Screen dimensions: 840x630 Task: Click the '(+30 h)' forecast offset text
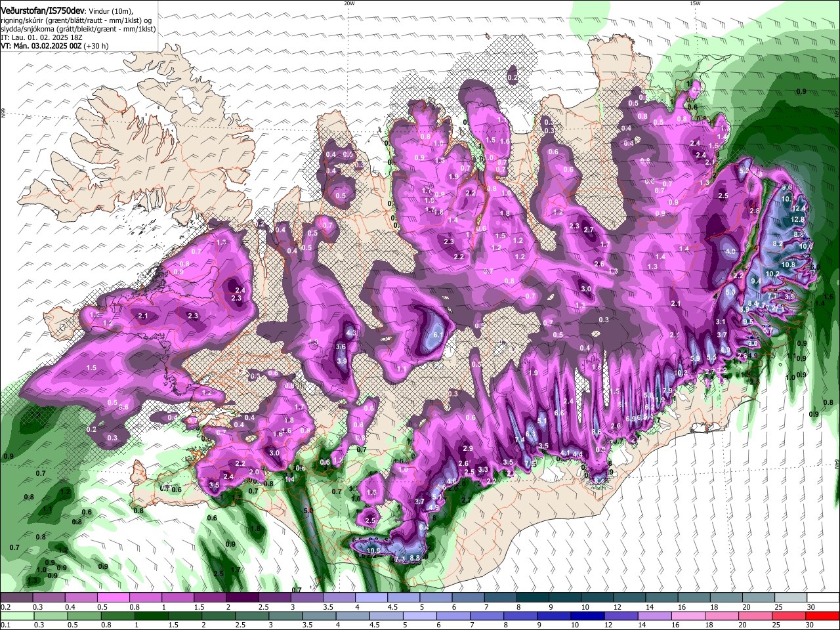pyautogui.click(x=96, y=47)
